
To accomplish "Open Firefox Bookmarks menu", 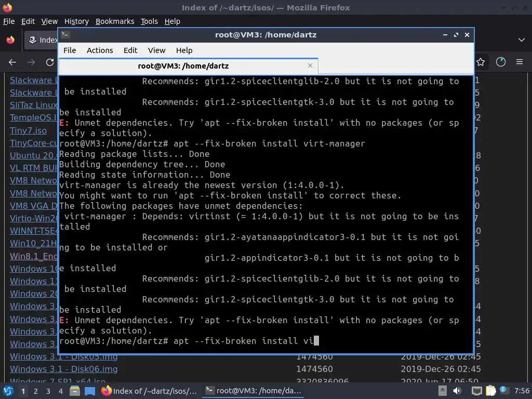I will (x=115, y=21).
